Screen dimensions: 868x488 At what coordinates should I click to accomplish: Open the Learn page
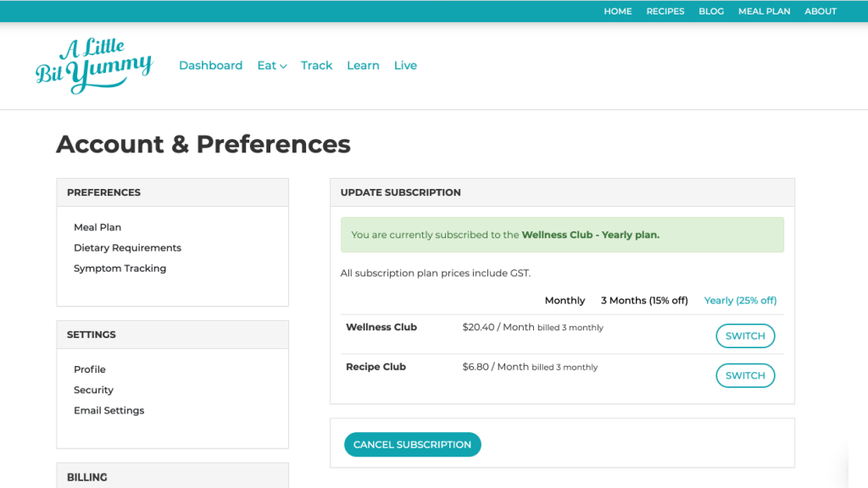363,65
